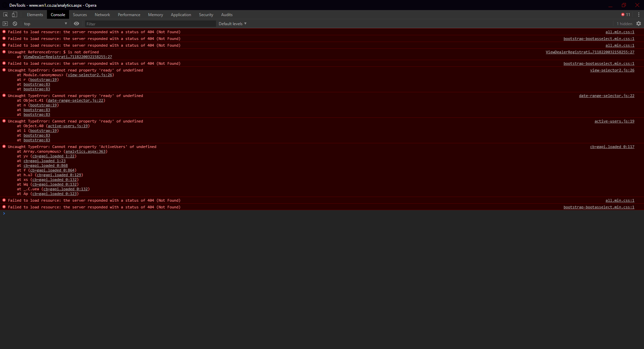Click the all.min.css:1 error link
The width and height of the screenshot is (644, 349).
pyautogui.click(x=620, y=32)
